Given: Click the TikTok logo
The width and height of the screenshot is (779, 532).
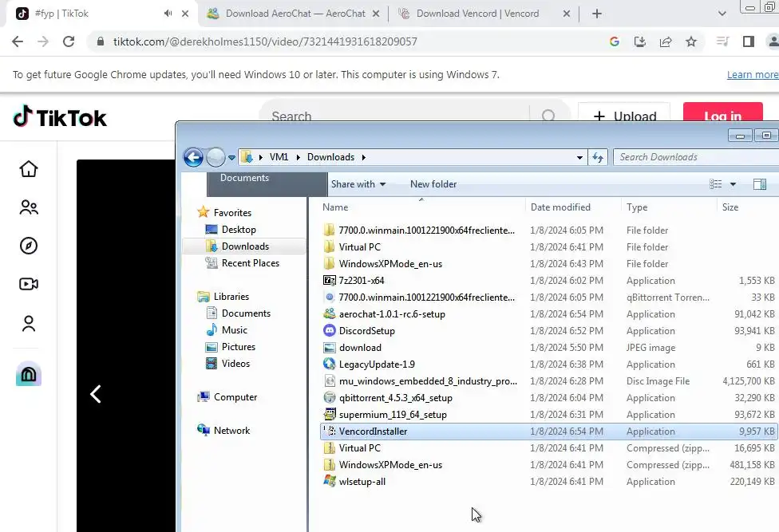Looking at the screenshot, I should click(60, 117).
